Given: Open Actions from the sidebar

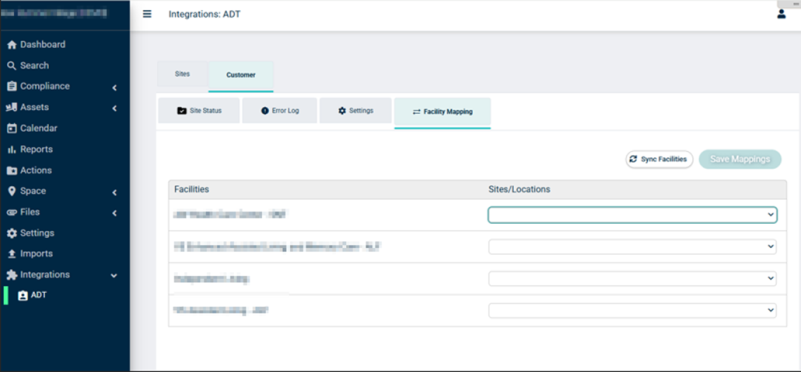Looking at the screenshot, I should pyautogui.click(x=36, y=171).
